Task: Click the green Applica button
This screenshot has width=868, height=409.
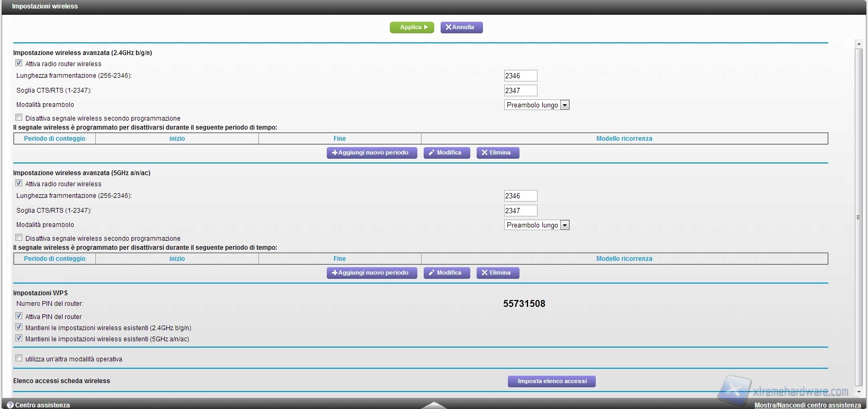Action: tap(411, 28)
